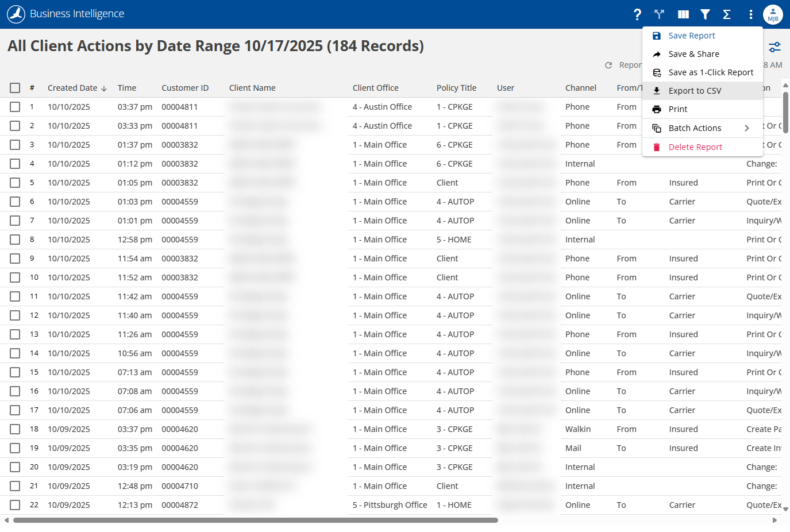Click the Business Intelligence bird logo
Image resolution: width=790 pixels, height=532 pixels.
(x=16, y=14)
